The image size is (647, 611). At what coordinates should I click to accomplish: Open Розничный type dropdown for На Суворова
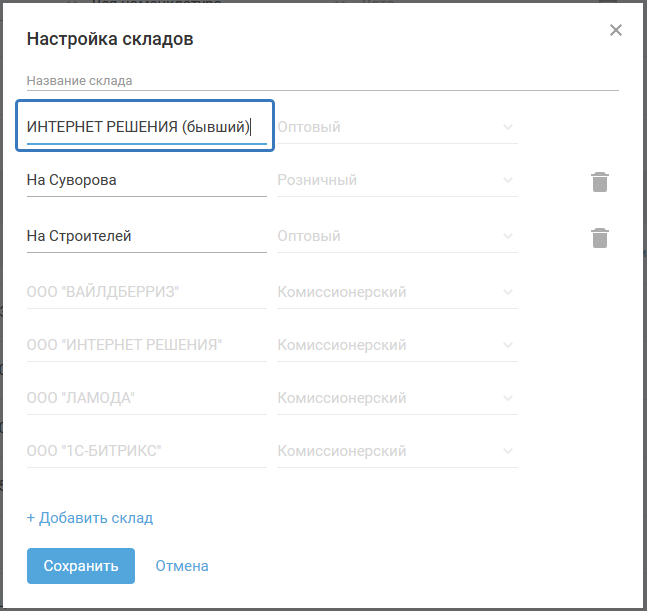click(x=397, y=181)
